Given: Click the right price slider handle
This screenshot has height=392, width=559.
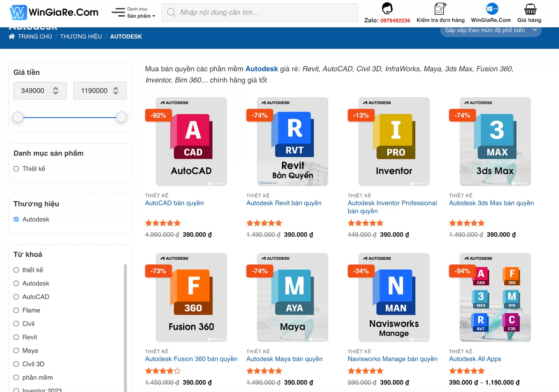Looking at the screenshot, I should click(x=121, y=117).
